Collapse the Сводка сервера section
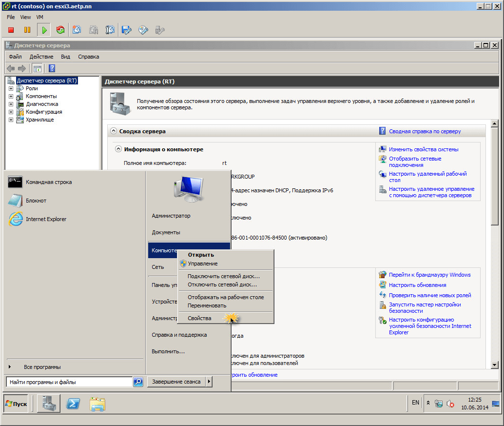The image size is (504, 426). [x=114, y=131]
